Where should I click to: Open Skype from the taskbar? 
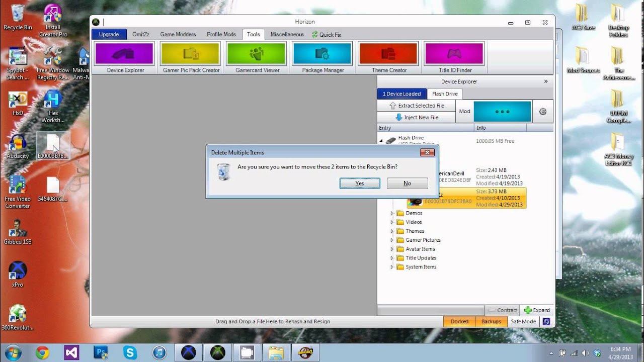click(130, 353)
